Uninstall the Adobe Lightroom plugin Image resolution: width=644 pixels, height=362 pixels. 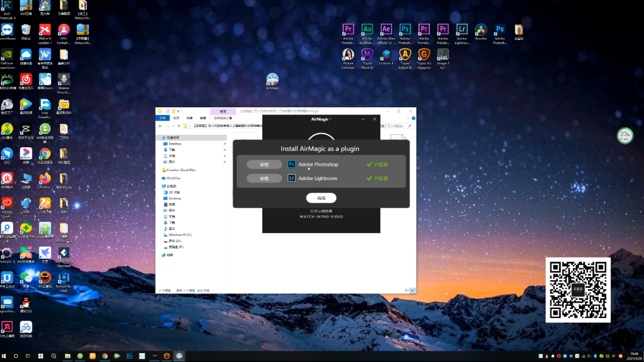pyautogui.click(x=264, y=178)
